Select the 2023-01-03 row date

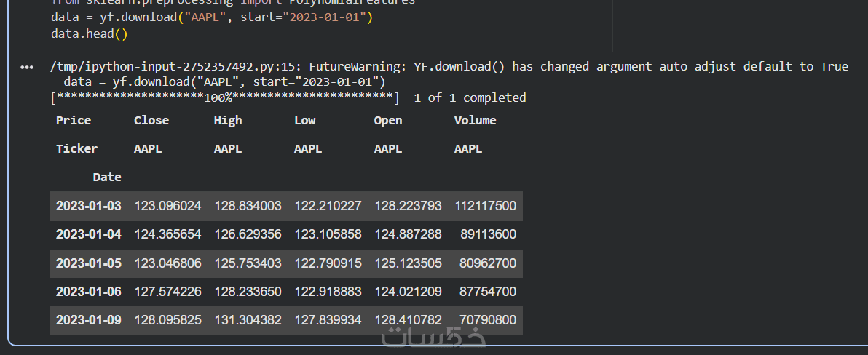tap(88, 206)
